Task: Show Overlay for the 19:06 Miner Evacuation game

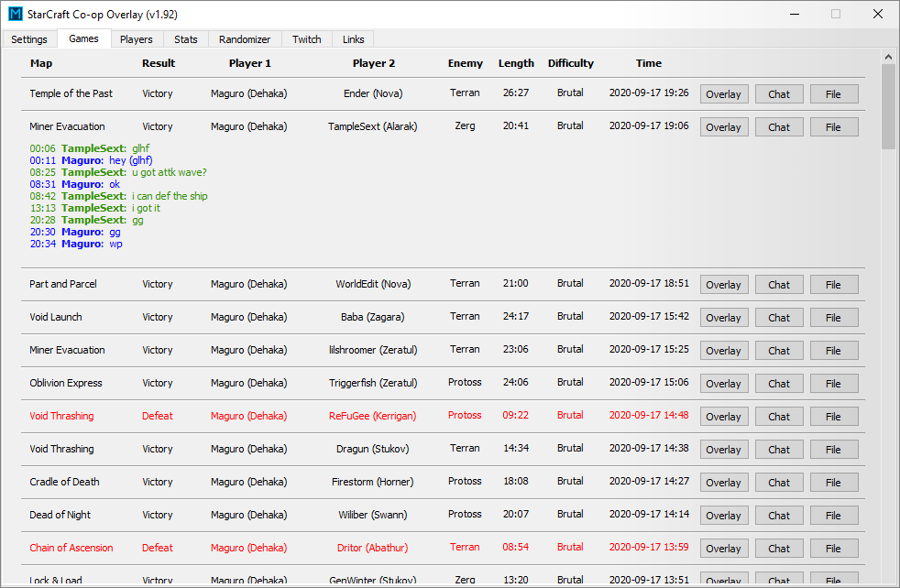Action: 724,126
